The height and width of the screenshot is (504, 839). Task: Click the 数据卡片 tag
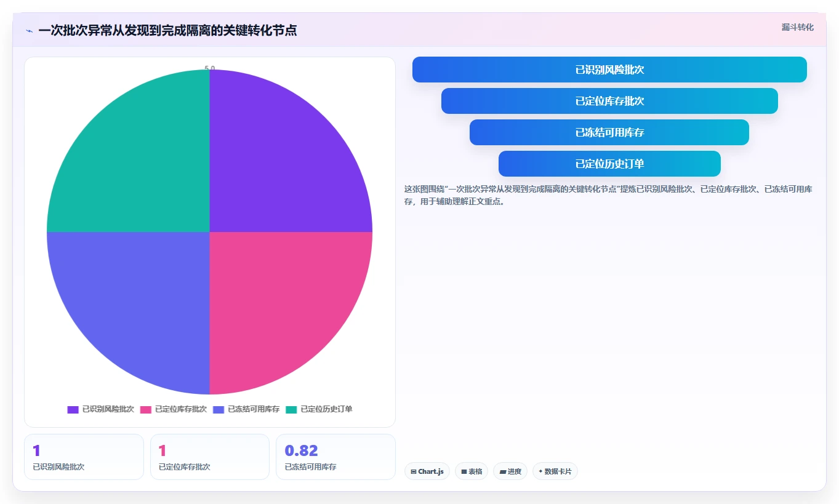555,471
